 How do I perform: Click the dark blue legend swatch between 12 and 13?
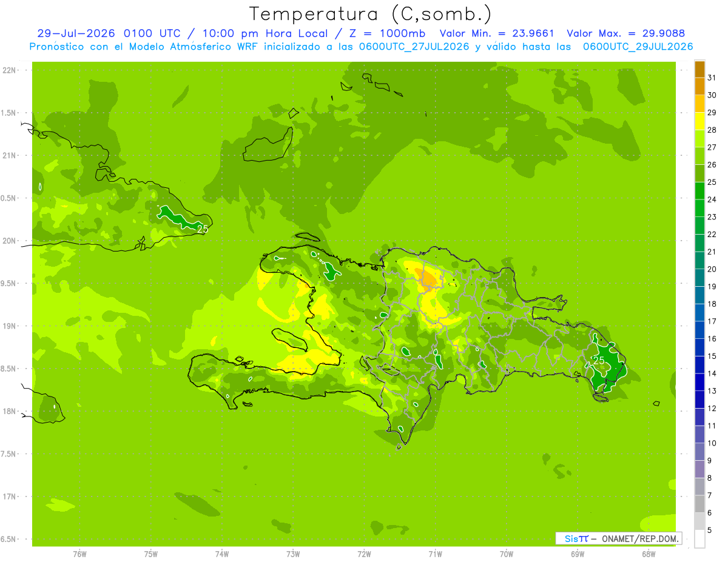click(699, 400)
